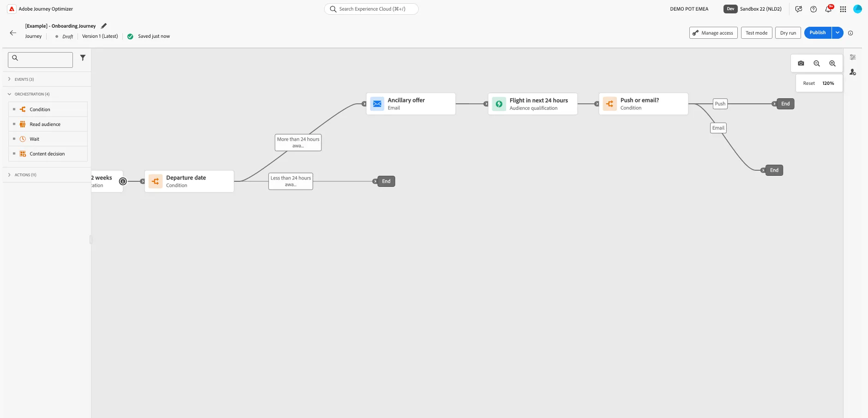Open the user profile avatar
The image size is (868, 418).
point(857,9)
